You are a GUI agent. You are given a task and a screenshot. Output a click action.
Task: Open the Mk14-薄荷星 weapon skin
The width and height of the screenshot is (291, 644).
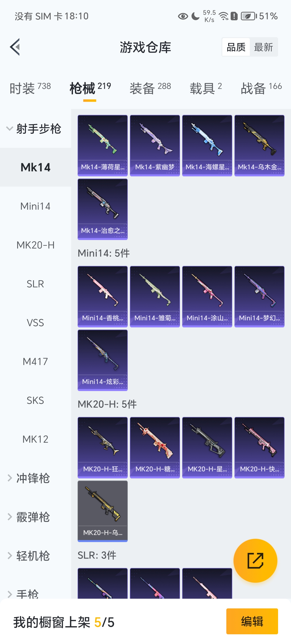pyautogui.click(x=103, y=146)
